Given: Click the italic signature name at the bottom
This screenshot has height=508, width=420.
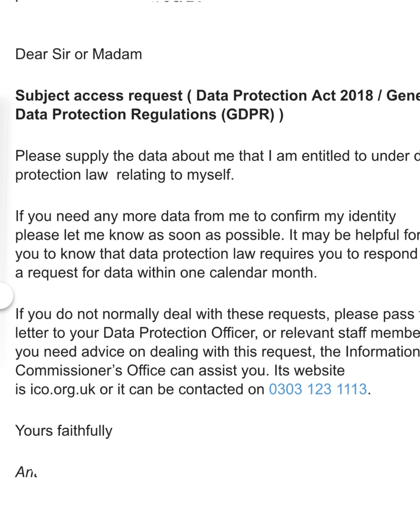Looking at the screenshot, I should 26,472.
